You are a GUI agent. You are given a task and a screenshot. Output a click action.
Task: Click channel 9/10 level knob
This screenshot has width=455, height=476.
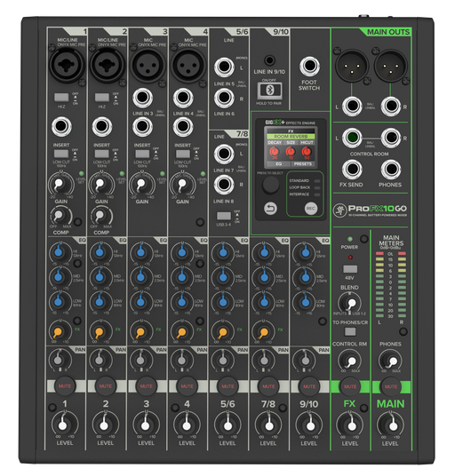pyautogui.click(x=309, y=424)
